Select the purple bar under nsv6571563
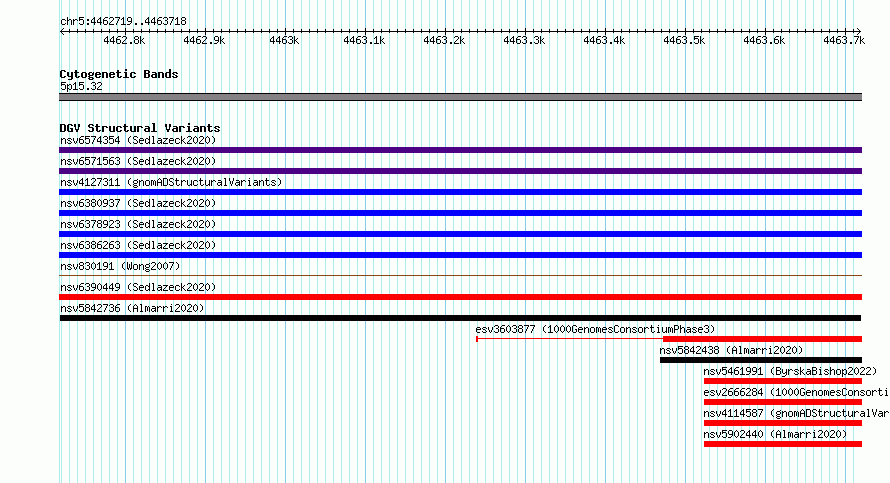890x483 pixels. [460, 171]
